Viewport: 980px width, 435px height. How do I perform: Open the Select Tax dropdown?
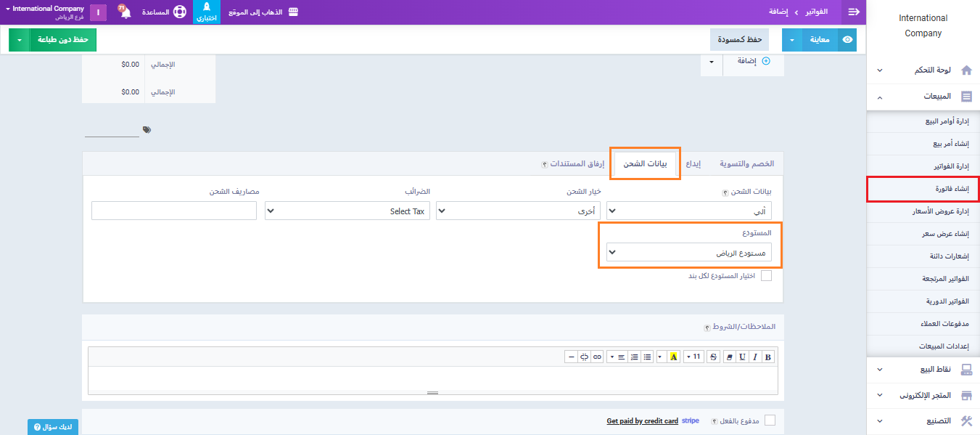click(x=347, y=211)
